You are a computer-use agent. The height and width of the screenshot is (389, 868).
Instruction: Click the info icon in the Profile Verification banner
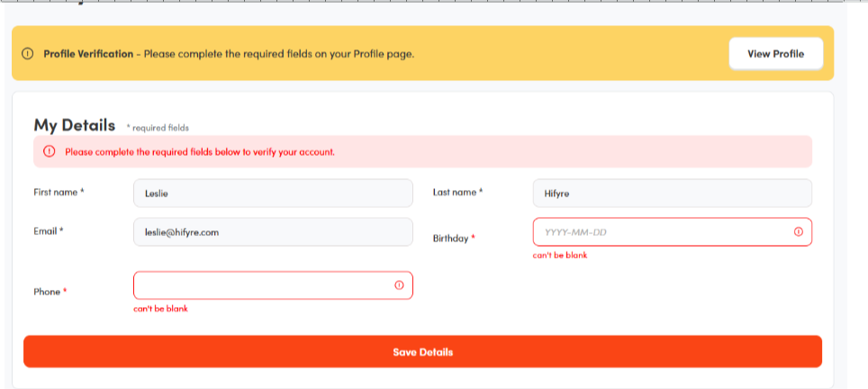click(x=27, y=54)
